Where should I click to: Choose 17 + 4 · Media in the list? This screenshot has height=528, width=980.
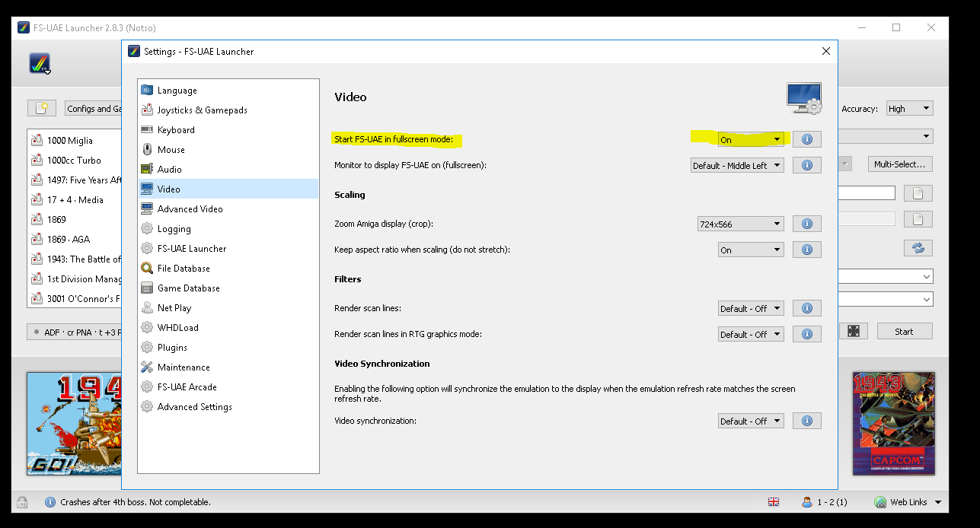pyautogui.click(x=75, y=200)
